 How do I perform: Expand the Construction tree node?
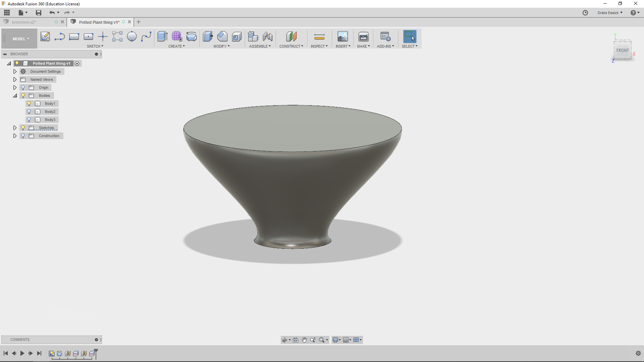[x=15, y=136]
